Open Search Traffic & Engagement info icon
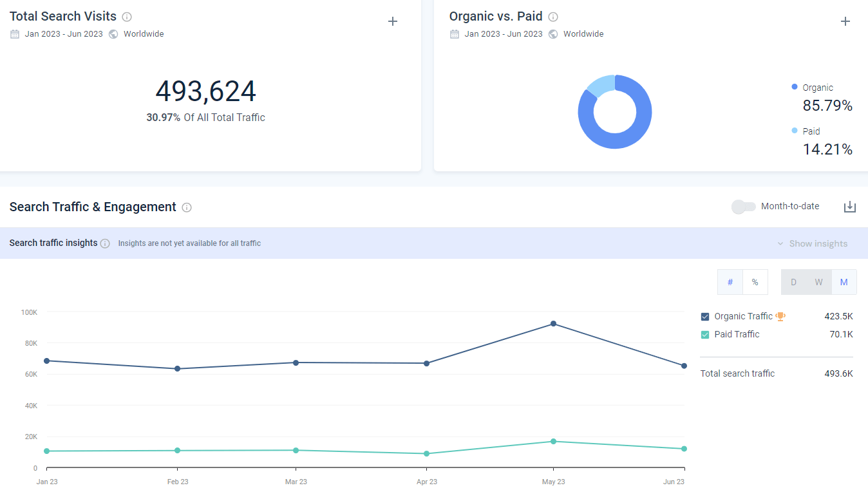This screenshot has width=868, height=499. tap(187, 207)
